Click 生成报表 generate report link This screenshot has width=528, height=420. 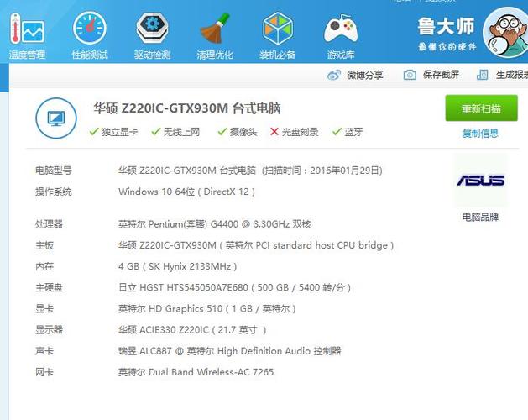click(512, 75)
